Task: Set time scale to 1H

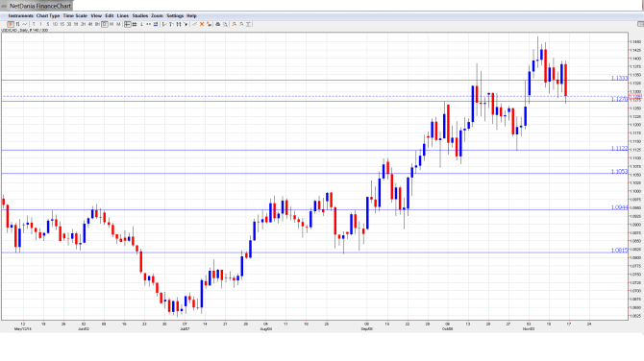Action: (x=76, y=24)
